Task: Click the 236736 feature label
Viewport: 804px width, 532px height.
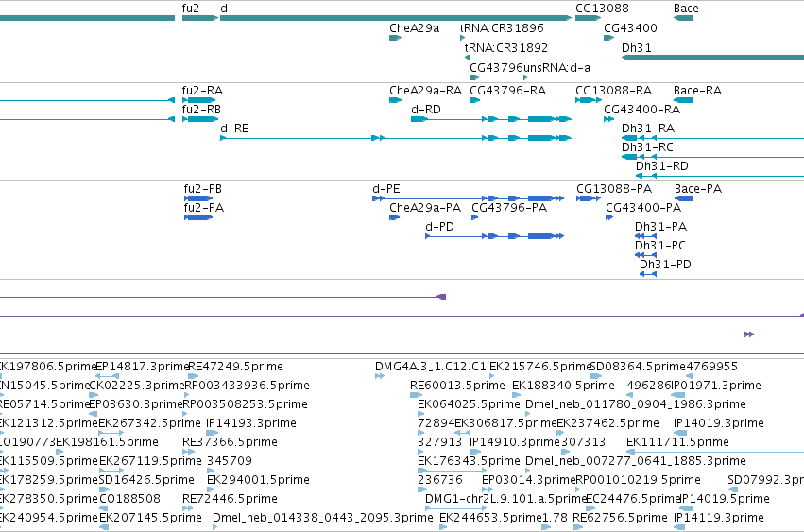Action: pyautogui.click(x=440, y=480)
